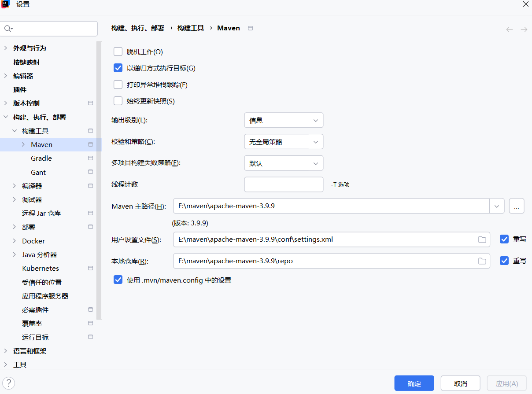Select 应用程序服务器 in settings tree
This screenshot has height=394, width=532.
[45, 296]
